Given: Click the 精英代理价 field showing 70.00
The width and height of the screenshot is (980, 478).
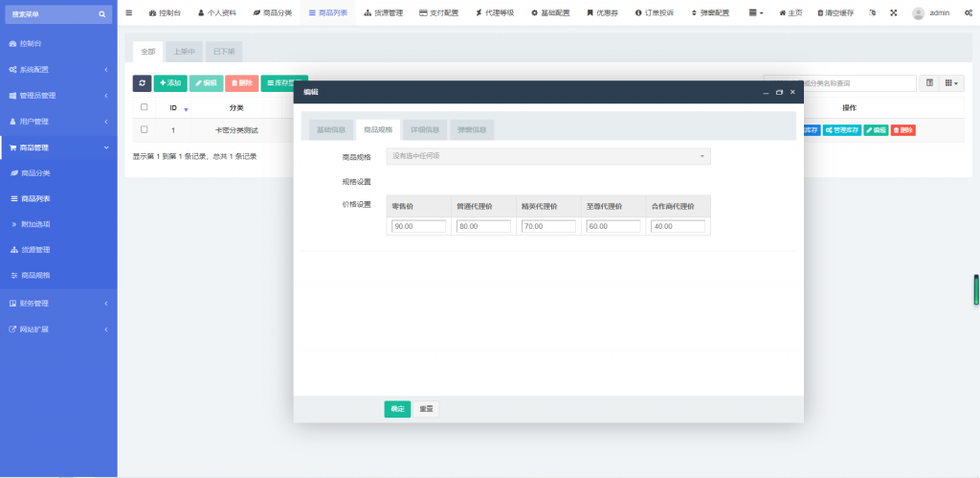Looking at the screenshot, I should pyautogui.click(x=548, y=226).
